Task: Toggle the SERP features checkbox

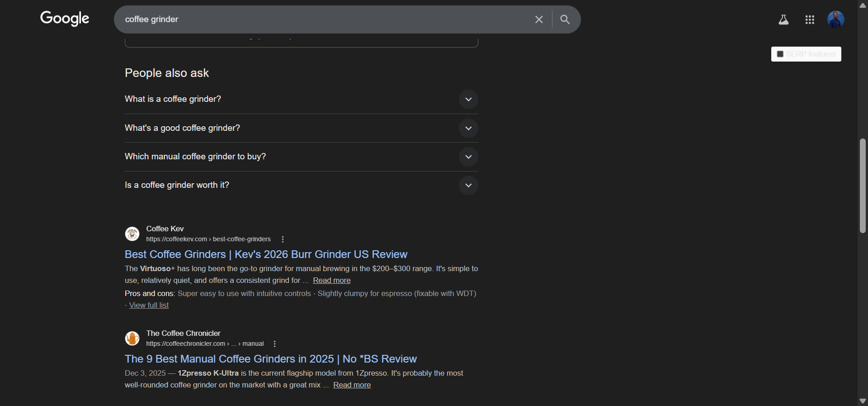Action: coord(780,54)
